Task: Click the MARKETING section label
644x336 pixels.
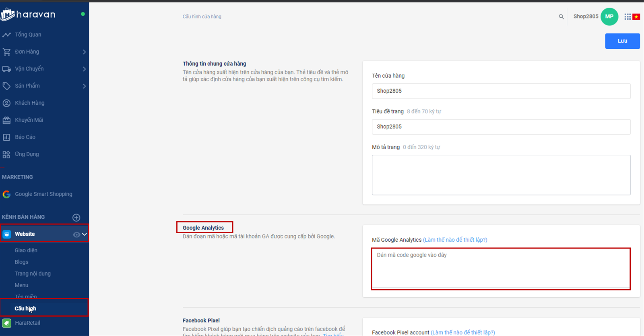Action: tap(17, 177)
